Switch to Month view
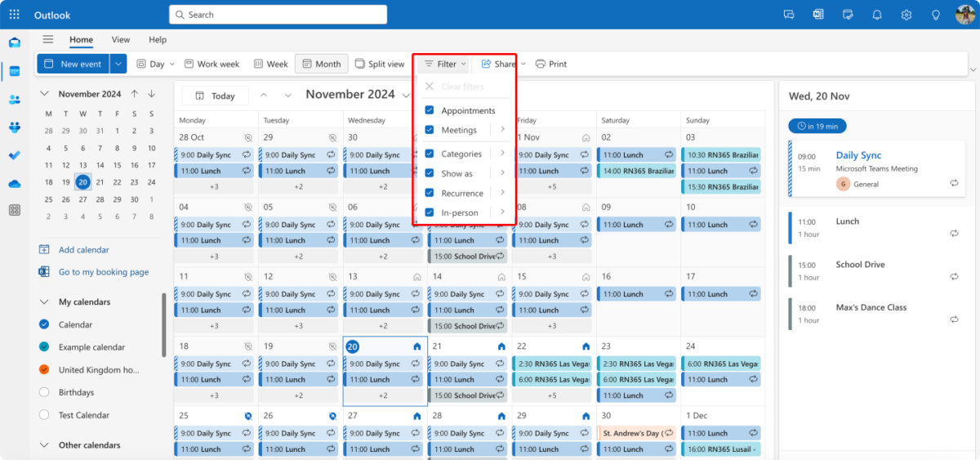The height and width of the screenshot is (460, 980). [x=321, y=64]
